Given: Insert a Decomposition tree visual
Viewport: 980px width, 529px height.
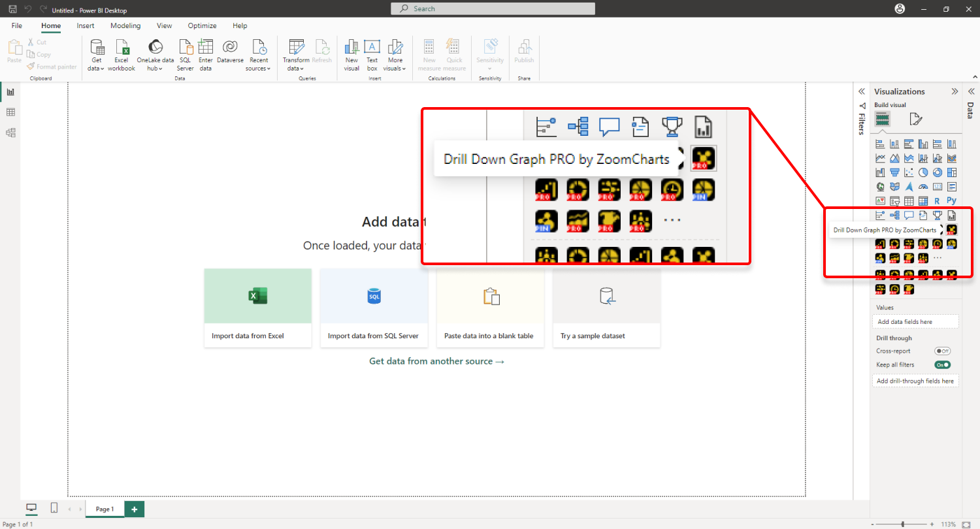Looking at the screenshot, I should coord(894,216).
